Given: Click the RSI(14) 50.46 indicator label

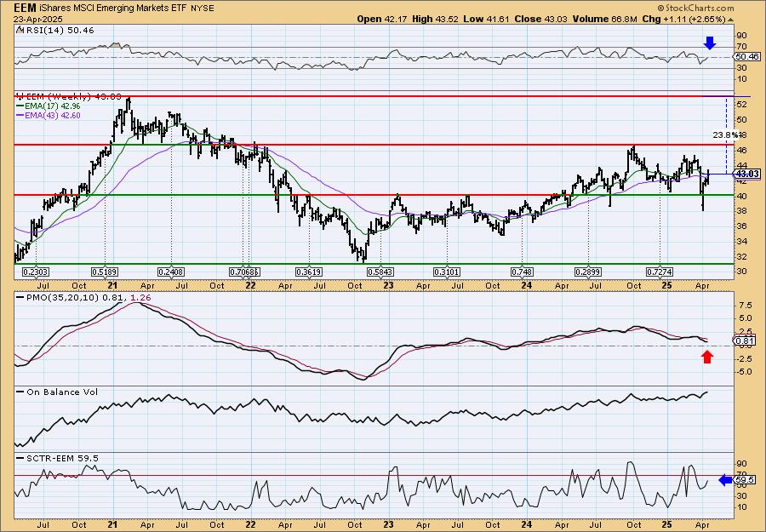Looking at the screenshot, I should pos(59,31).
